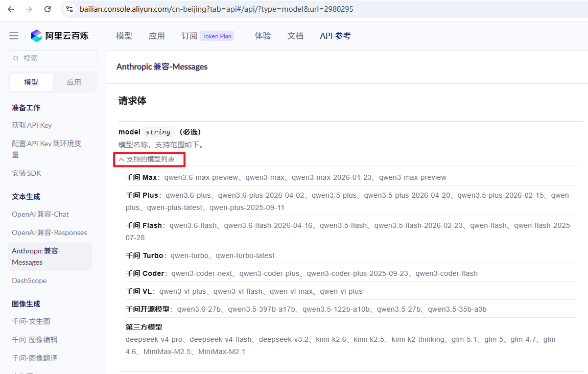Click the string type tag

tap(158, 132)
